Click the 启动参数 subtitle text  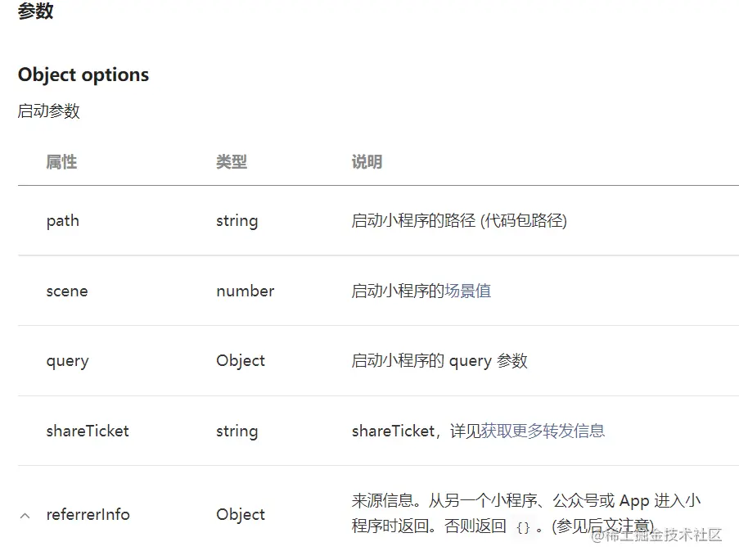[49, 111]
